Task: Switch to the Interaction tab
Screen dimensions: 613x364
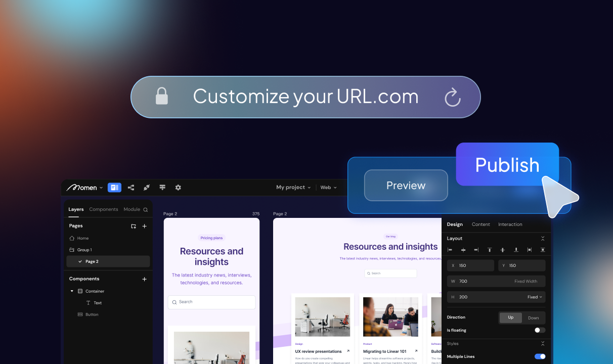Action: point(510,224)
